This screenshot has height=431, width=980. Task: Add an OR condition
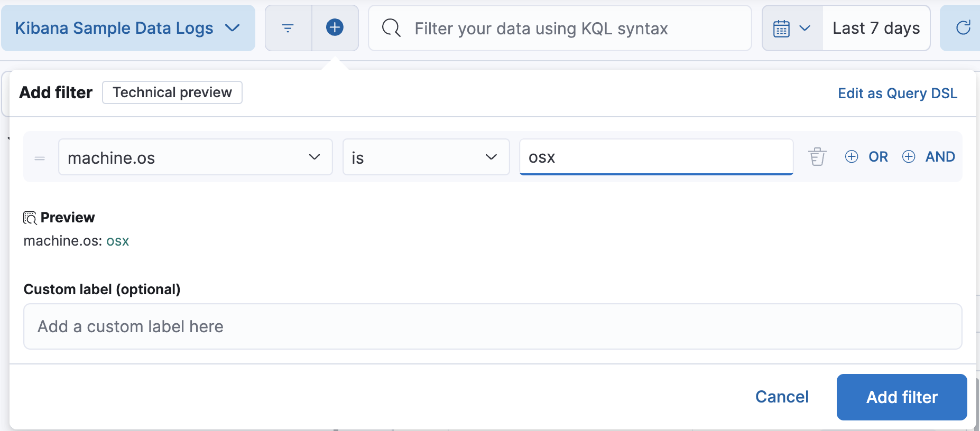tap(866, 157)
